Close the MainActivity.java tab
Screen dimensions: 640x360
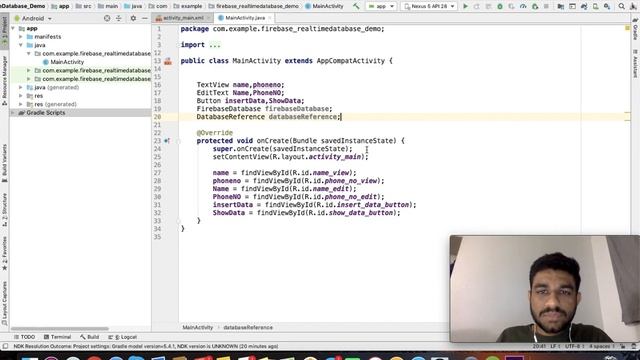(x=270, y=18)
